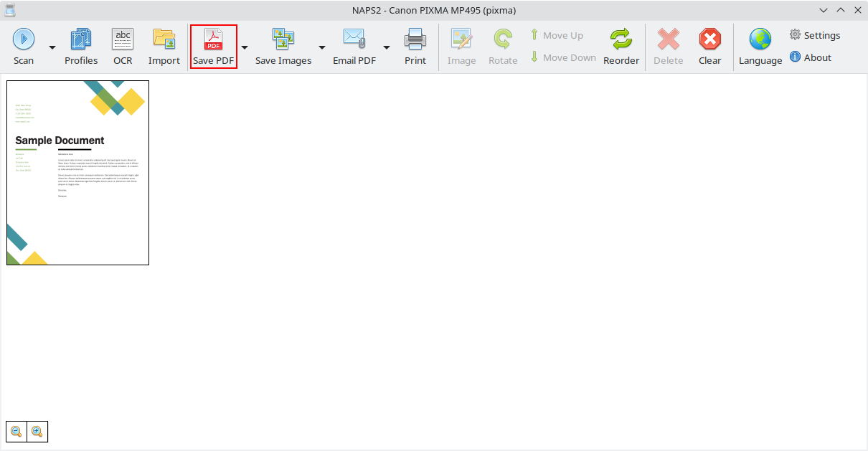This screenshot has width=868, height=451.
Task: Save the document as PDF
Action: [x=214, y=39]
